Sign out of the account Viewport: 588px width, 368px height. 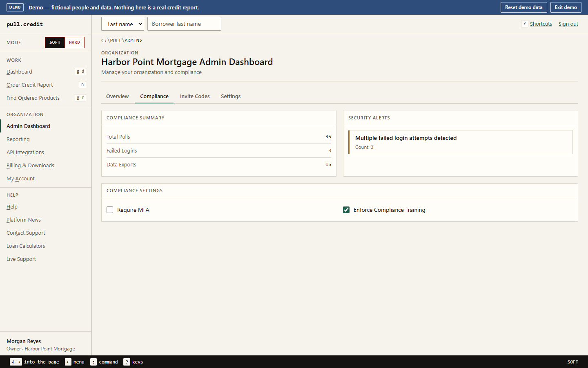pyautogui.click(x=568, y=24)
